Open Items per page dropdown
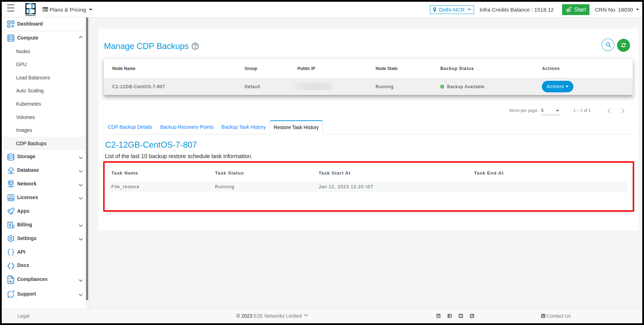This screenshot has height=325, width=644. click(551, 111)
